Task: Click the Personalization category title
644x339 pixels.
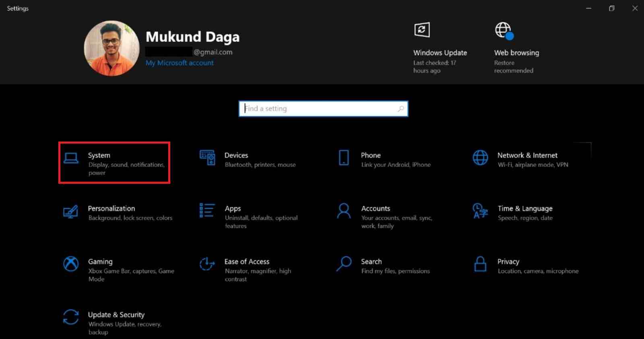Action: [x=111, y=208]
